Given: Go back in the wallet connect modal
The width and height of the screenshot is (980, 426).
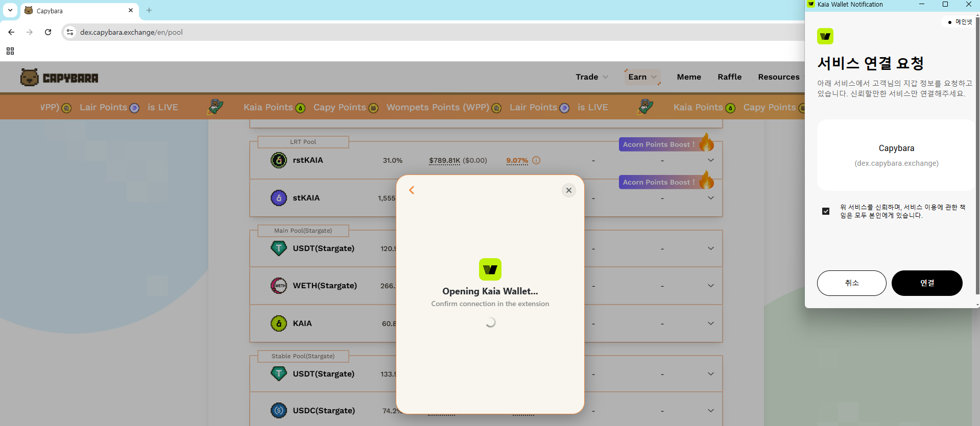Looking at the screenshot, I should pyautogui.click(x=412, y=190).
